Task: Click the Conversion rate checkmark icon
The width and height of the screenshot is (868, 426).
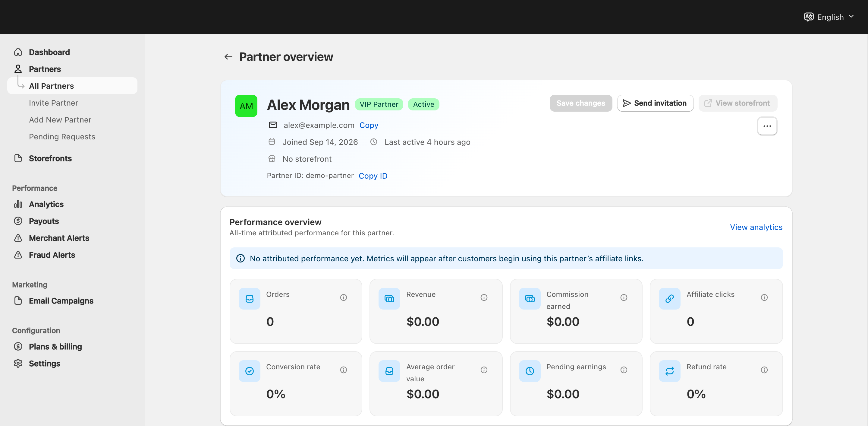Action: [x=249, y=371]
